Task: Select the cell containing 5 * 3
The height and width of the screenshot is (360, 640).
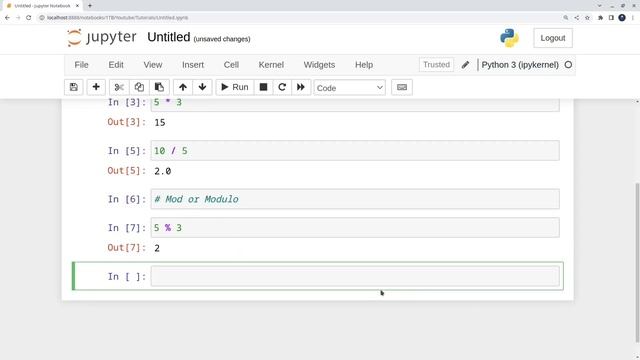Action: click(x=355, y=104)
